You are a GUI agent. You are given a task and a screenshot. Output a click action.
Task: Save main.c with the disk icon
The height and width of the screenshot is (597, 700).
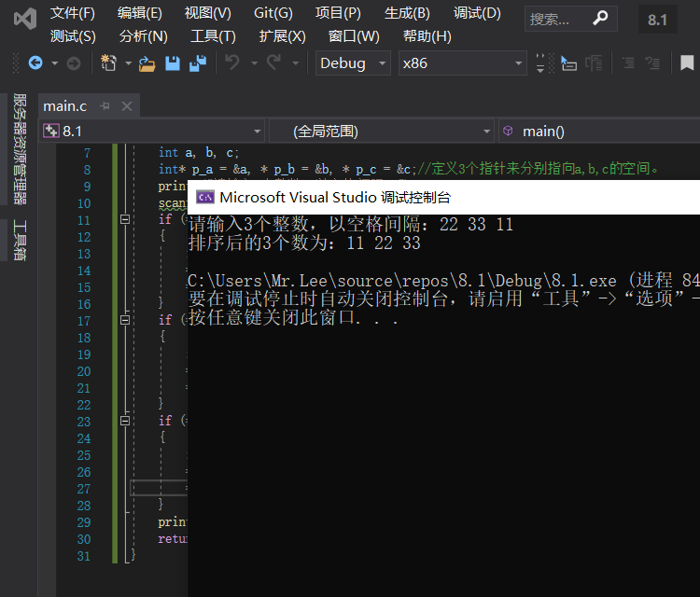(x=173, y=63)
